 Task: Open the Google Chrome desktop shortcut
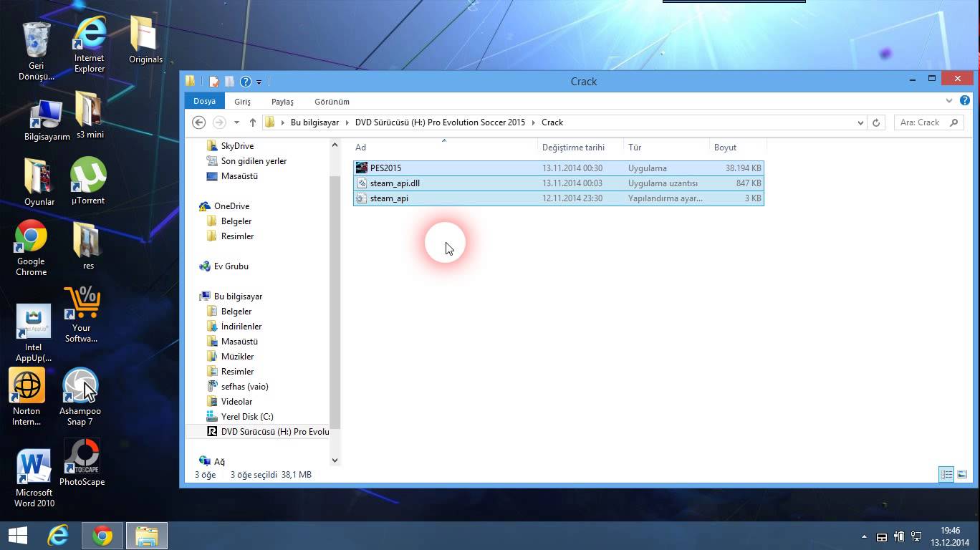(32, 248)
